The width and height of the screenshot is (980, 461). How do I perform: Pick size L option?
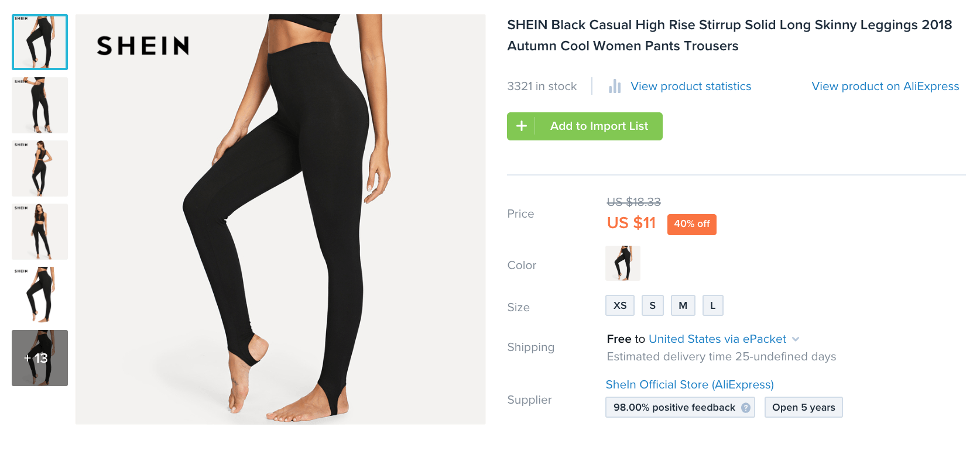click(712, 305)
